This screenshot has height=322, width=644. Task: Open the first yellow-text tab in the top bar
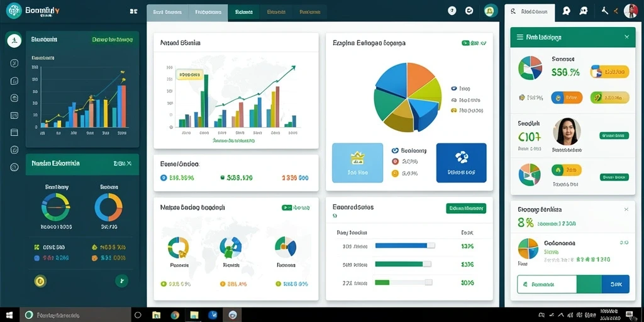[x=276, y=13]
